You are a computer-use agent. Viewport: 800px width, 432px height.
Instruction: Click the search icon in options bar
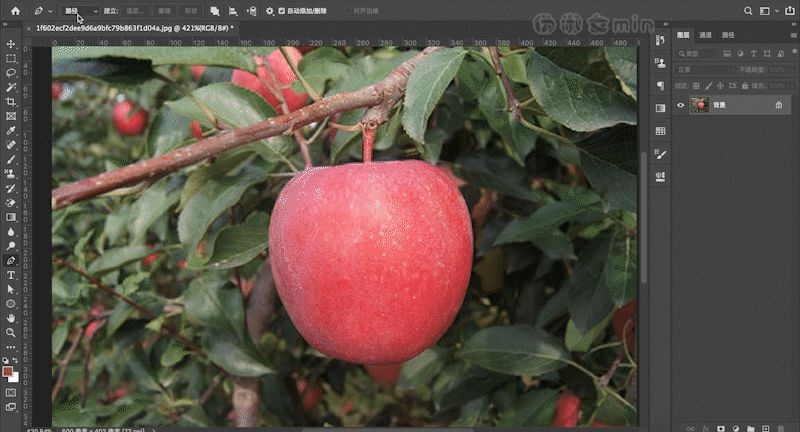(x=748, y=11)
